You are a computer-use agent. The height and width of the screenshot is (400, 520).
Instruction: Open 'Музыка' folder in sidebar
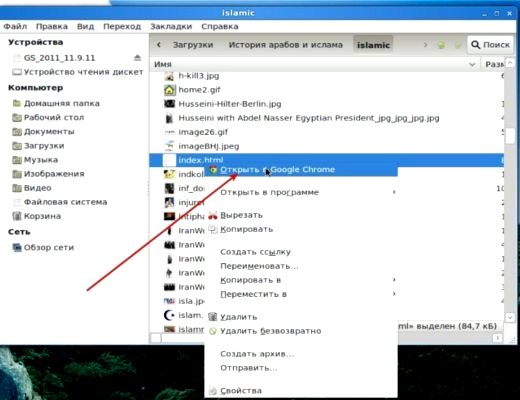(41, 160)
